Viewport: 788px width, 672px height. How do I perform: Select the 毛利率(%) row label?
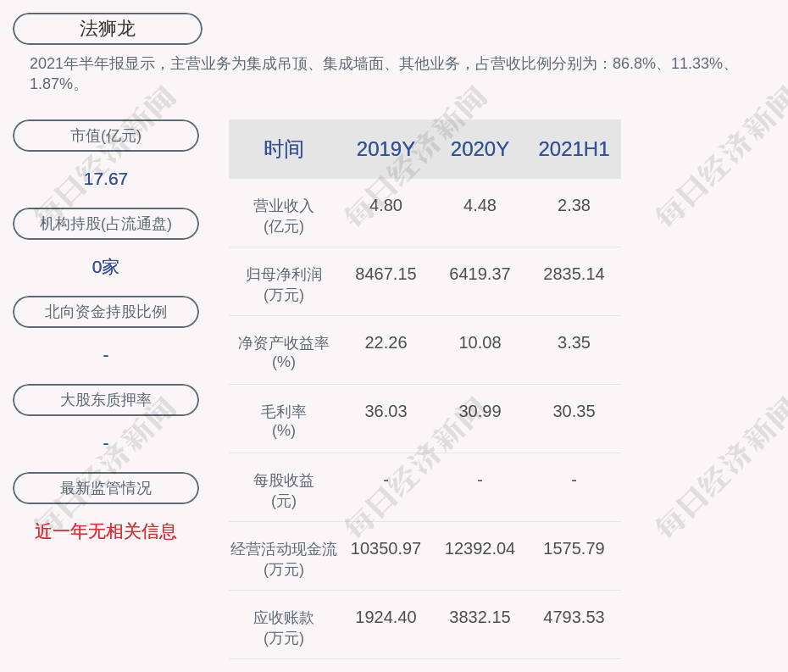coord(284,420)
